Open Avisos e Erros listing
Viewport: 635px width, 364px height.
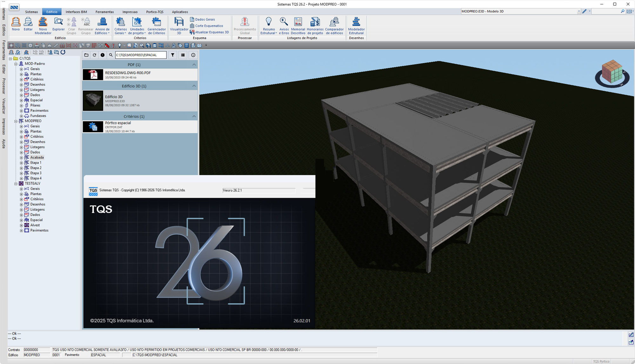[284, 26]
